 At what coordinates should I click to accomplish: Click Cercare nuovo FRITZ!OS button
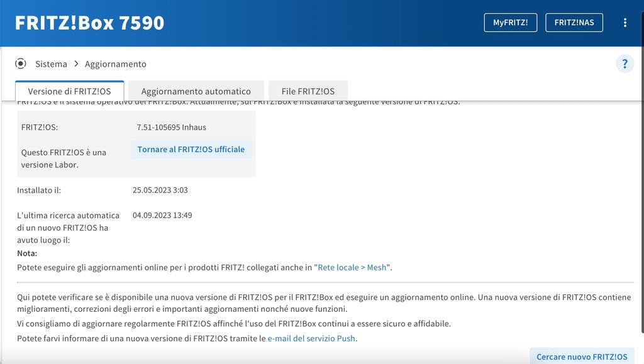(x=582, y=356)
